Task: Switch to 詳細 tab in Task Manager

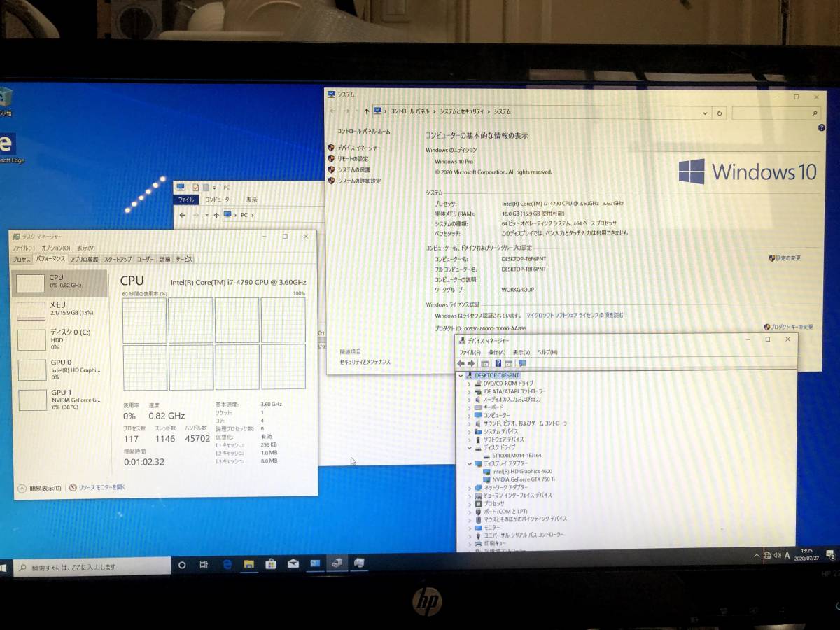Action: click(x=165, y=259)
